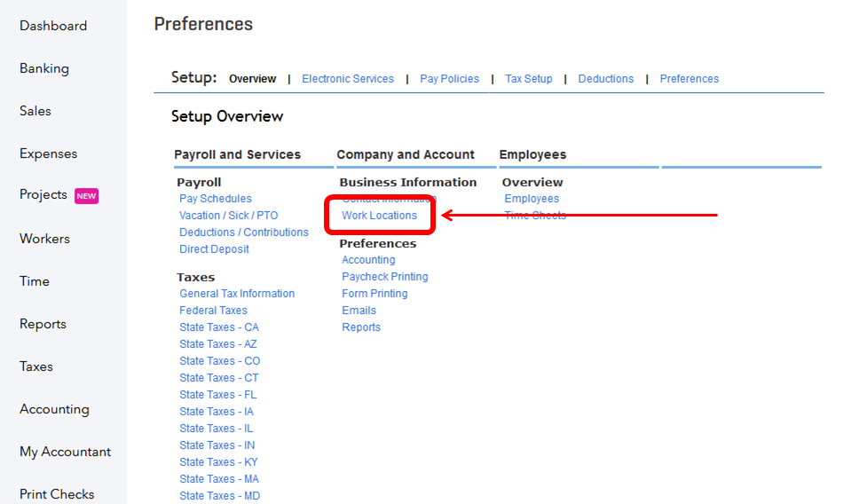Navigate to Print Checks
The height and width of the screenshot is (504, 867).
pyautogui.click(x=57, y=494)
